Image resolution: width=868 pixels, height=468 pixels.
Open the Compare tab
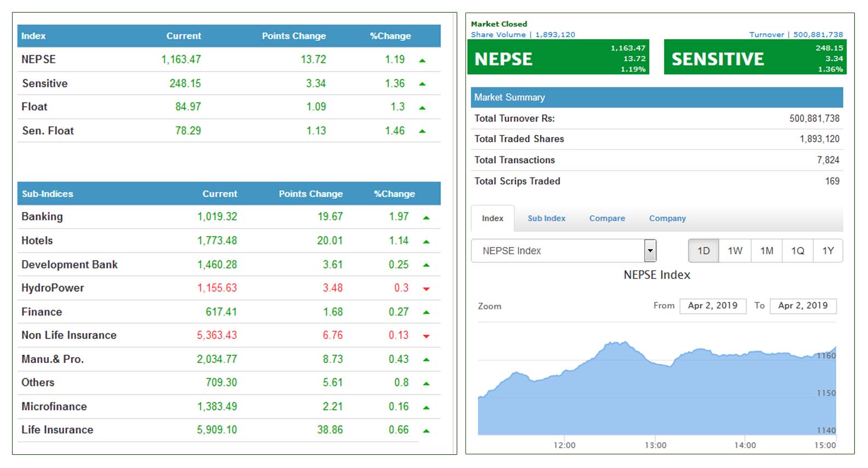click(x=607, y=218)
